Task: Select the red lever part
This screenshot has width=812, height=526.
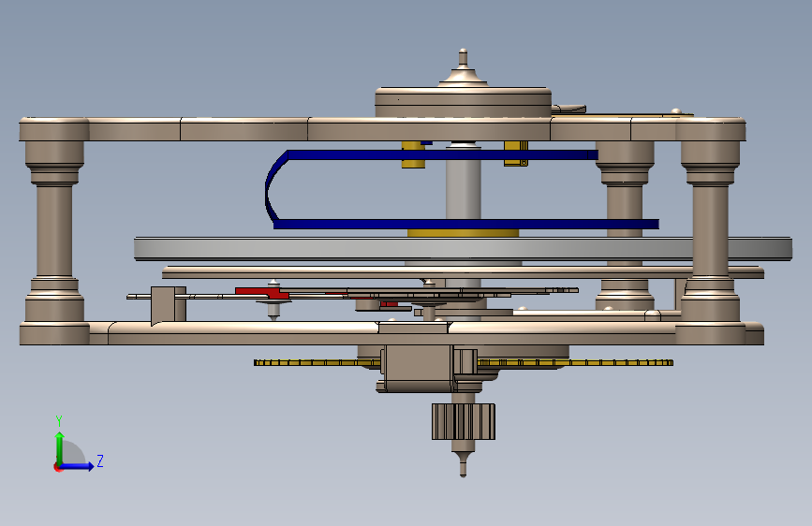Action: (262, 293)
